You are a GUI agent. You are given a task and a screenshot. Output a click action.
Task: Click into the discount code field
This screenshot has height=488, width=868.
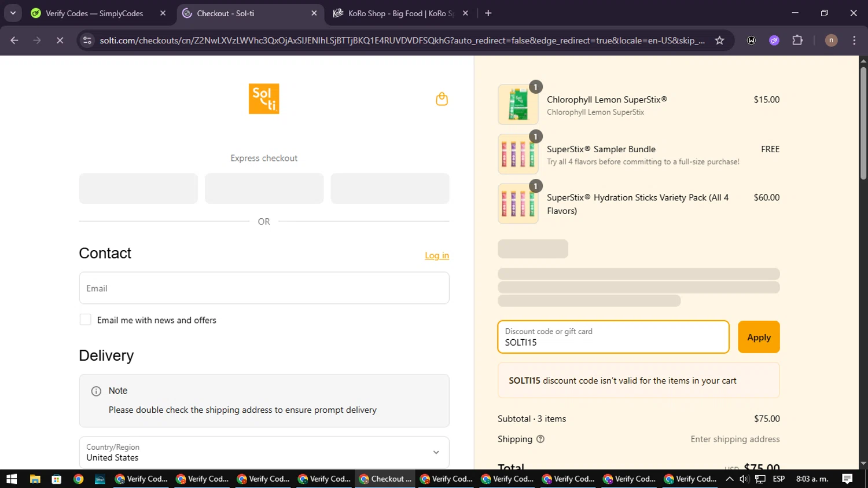613,337
